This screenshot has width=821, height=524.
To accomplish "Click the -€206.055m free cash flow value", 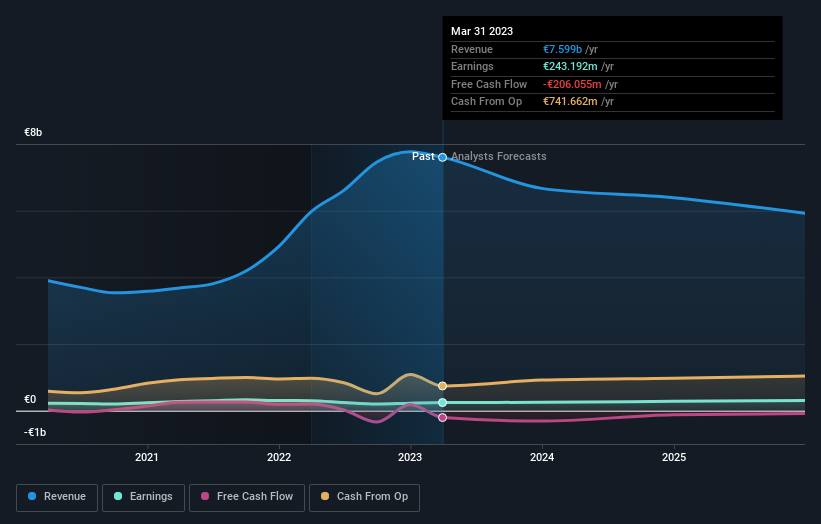I will tap(572, 84).
